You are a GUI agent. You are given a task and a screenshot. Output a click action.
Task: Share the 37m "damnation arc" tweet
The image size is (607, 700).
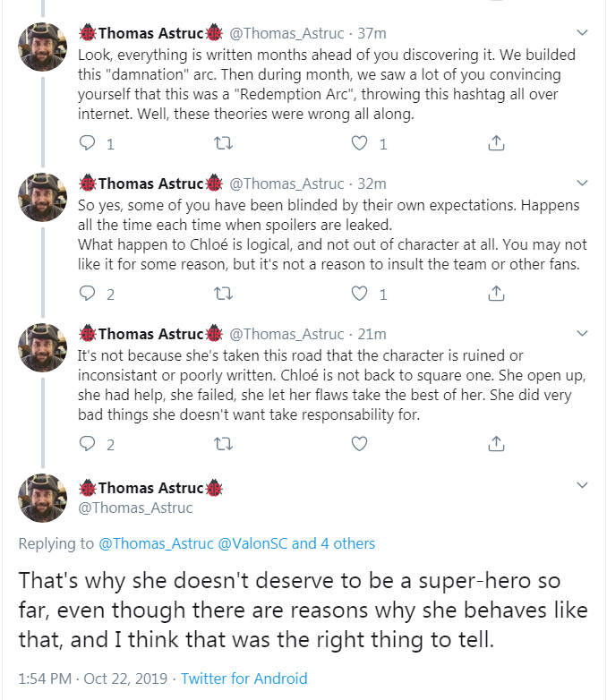495,143
